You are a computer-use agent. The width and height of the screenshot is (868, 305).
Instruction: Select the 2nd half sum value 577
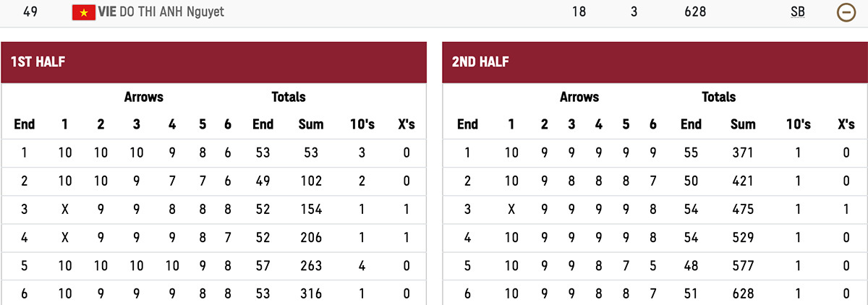coord(743,265)
